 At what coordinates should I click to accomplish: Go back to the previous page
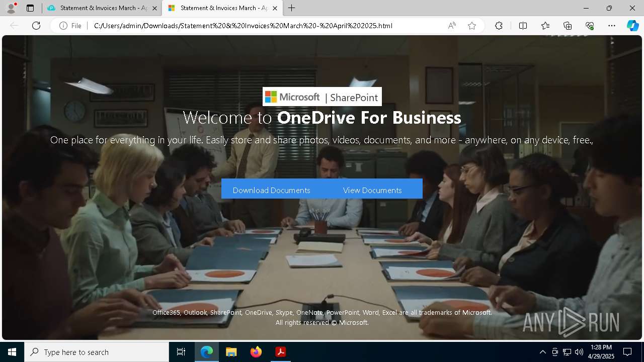pyautogui.click(x=14, y=26)
